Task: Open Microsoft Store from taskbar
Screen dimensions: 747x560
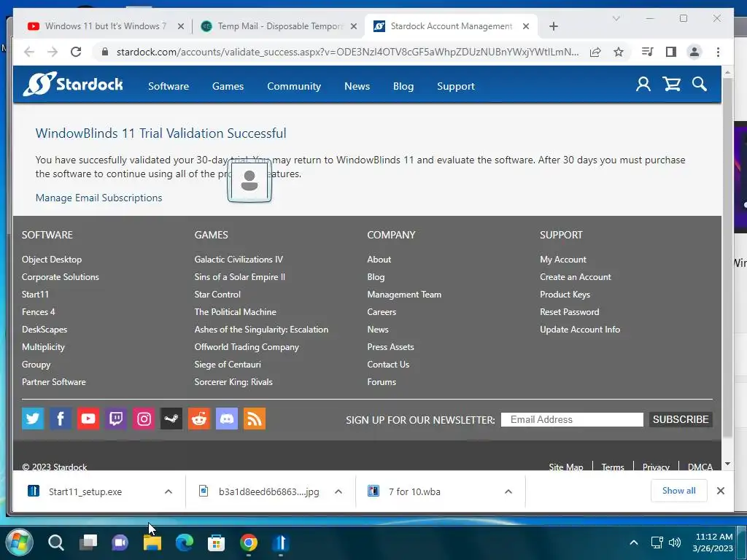Action: tap(216, 542)
